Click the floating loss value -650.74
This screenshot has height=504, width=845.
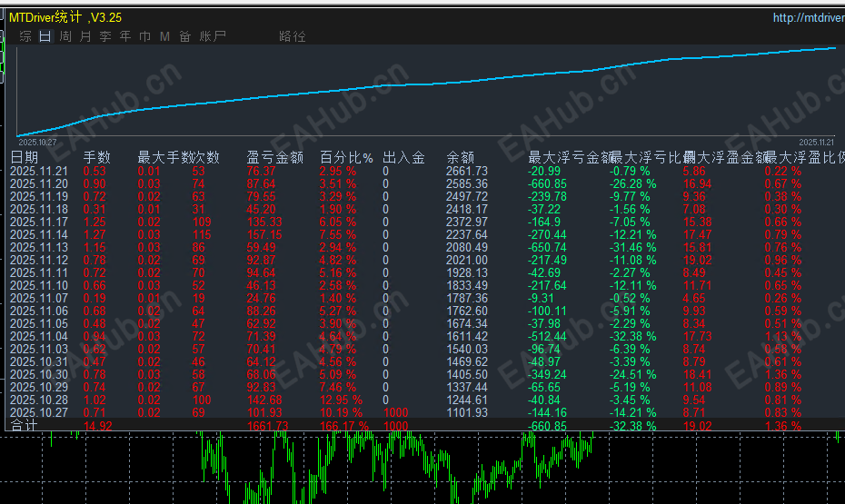(x=547, y=247)
